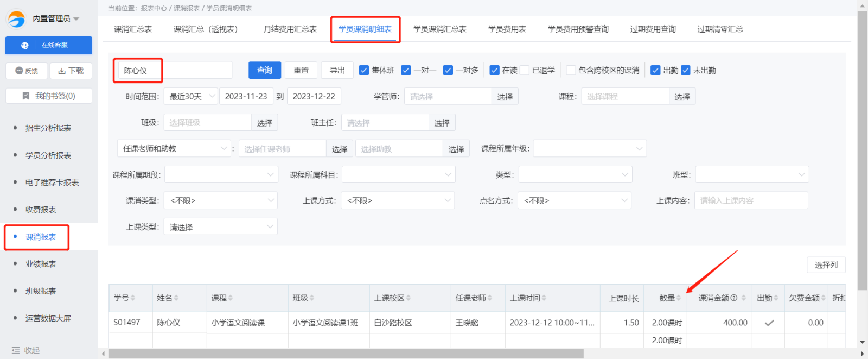The width and height of the screenshot is (868, 359).
Task: Click the 下载 download button
Action: 71,71
